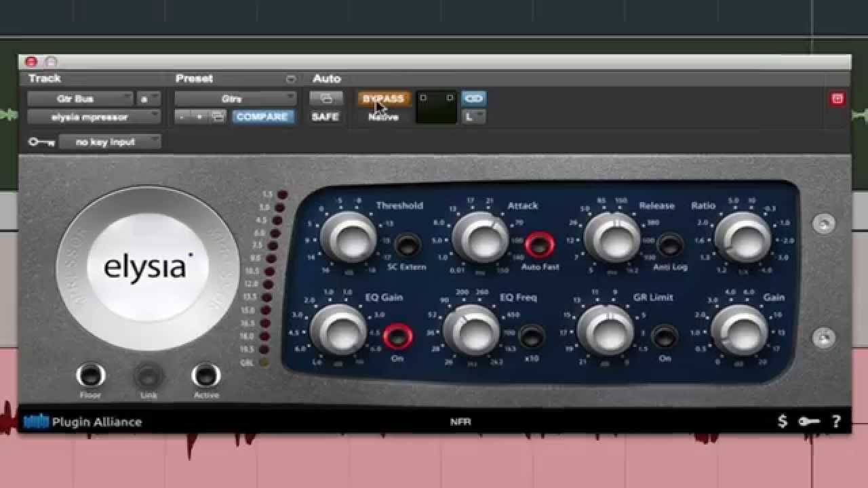Open the insert position 'a' dropdown
The height and width of the screenshot is (488, 868).
(149, 99)
